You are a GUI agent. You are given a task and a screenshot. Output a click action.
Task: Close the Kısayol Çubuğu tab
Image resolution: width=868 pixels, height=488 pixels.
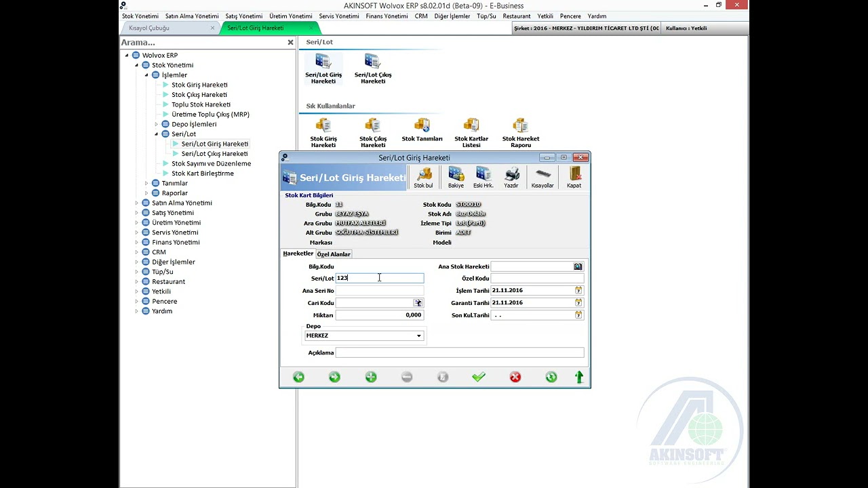tap(212, 28)
